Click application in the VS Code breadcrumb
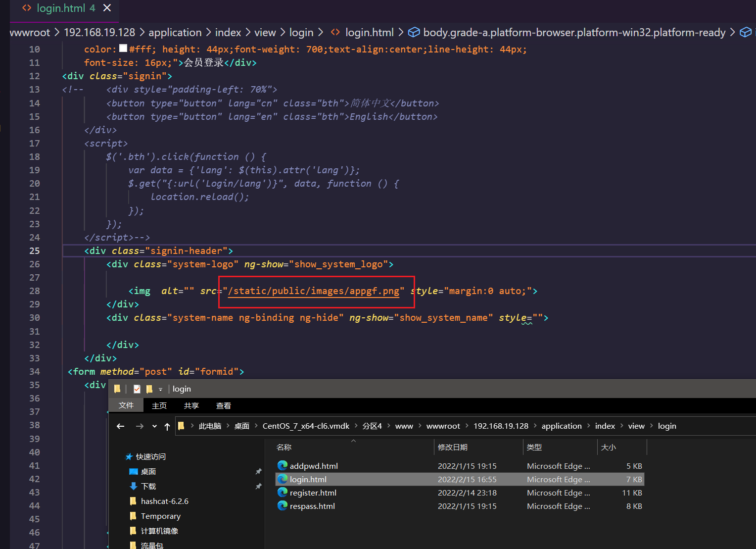 [175, 33]
